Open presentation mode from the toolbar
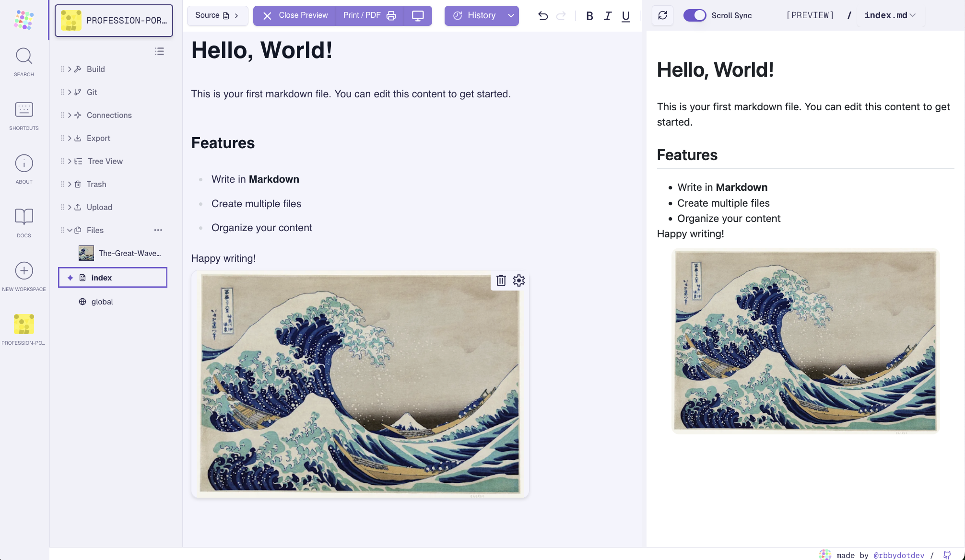The width and height of the screenshot is (965, 560). 417,15
